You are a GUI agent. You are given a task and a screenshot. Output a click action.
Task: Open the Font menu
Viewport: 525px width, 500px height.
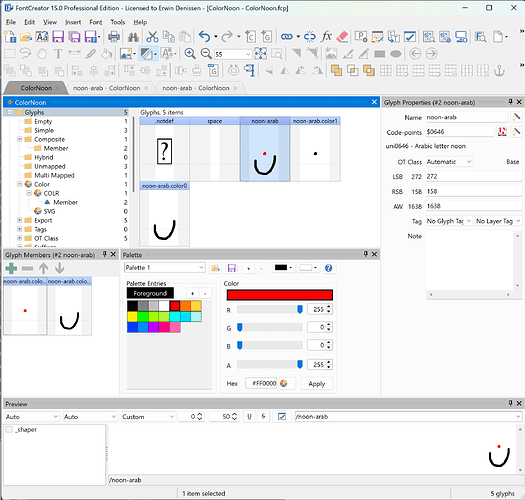95,22
